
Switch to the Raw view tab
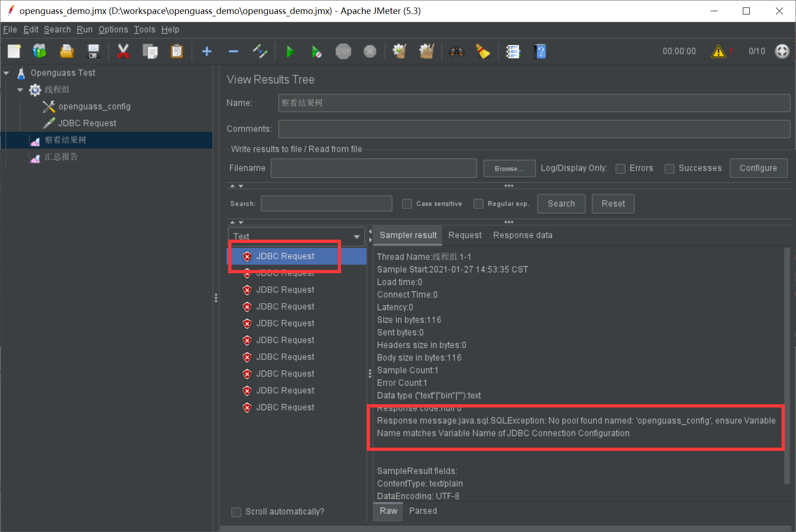coord(388,511)
